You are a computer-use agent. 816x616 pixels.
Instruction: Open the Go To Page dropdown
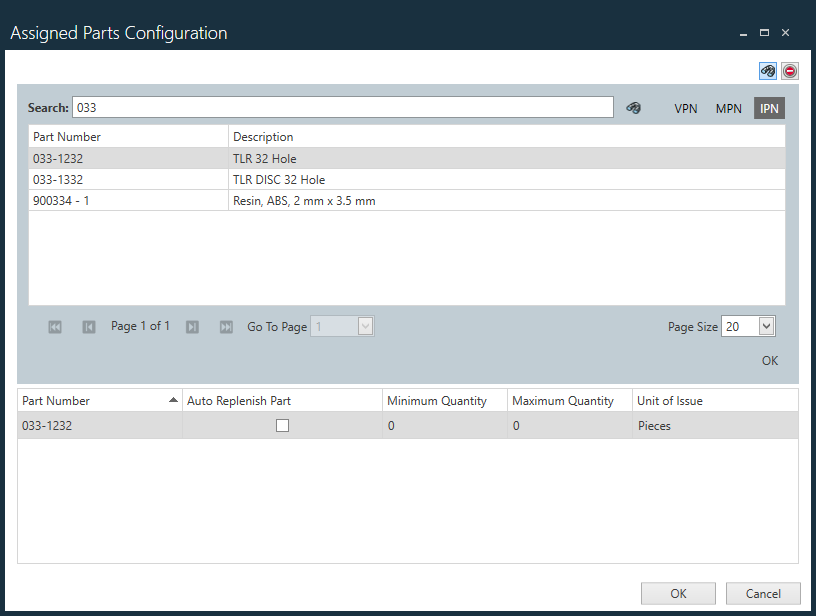click(364, 326)
